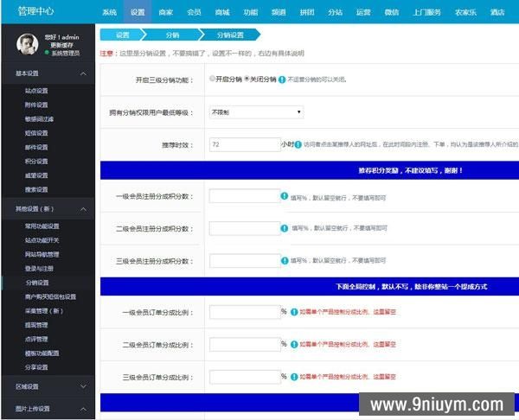The width and height of the screenshot is (519, 420).
Task: Open the 功能 top menu
Action: [251, 12]
